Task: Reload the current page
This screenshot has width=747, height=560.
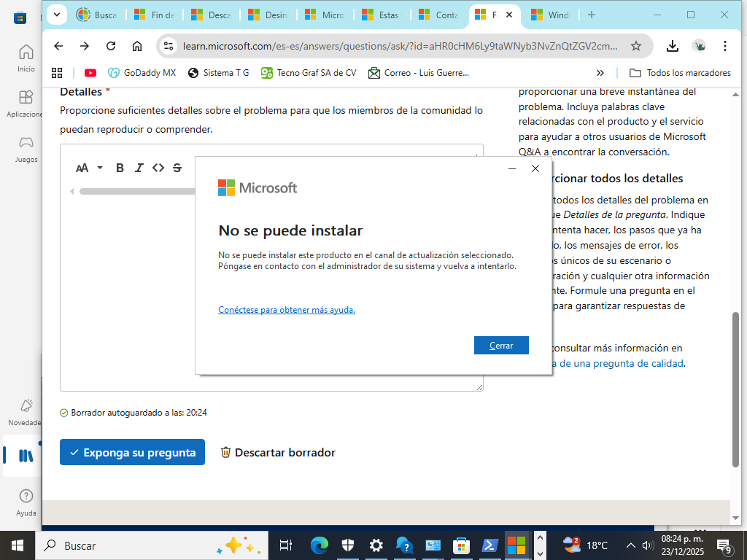Action: click(111, 46)
